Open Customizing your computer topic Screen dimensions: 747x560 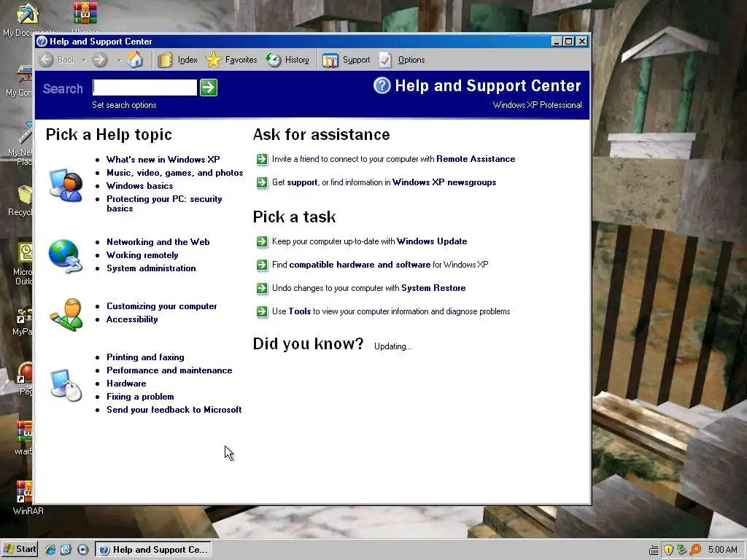click(161, 306)
